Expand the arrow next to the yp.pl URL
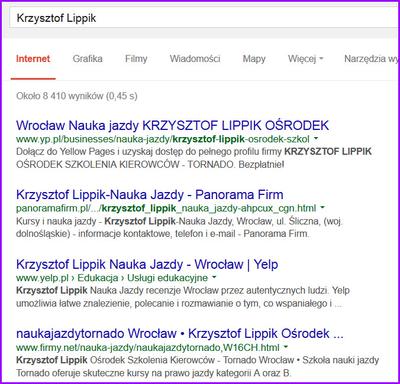This screenshot has width=400, height=384. pyautogui.click(x=316, y=138)
